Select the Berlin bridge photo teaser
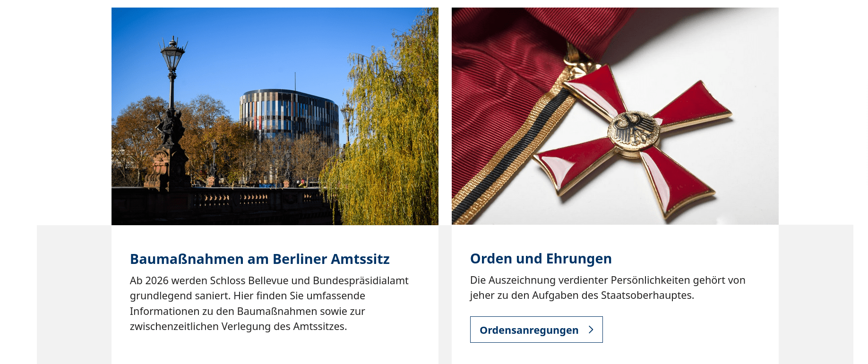Viewport: 868px width, 364px height. point(275,116)
